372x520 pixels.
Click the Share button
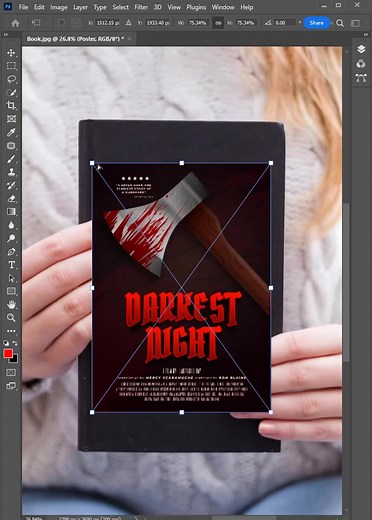tap(316, 23)
